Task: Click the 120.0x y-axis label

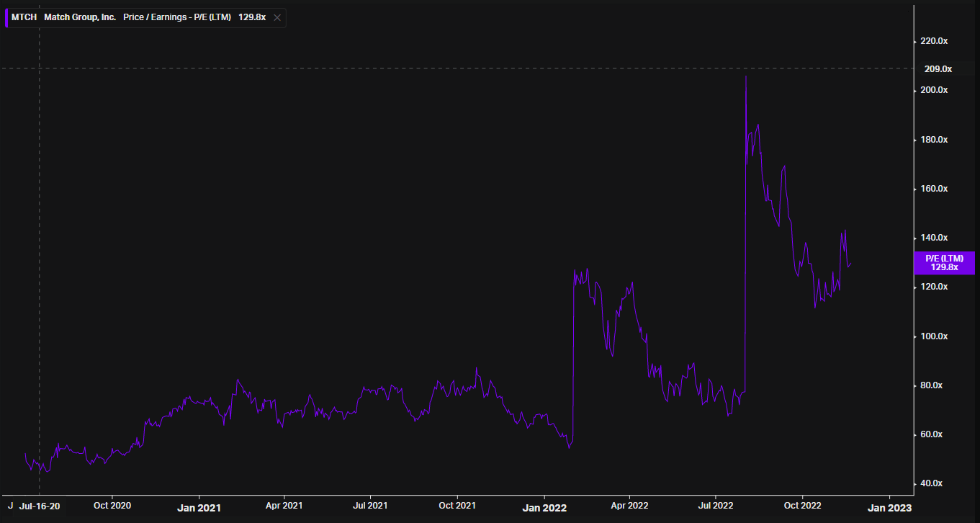Action: 934,287
